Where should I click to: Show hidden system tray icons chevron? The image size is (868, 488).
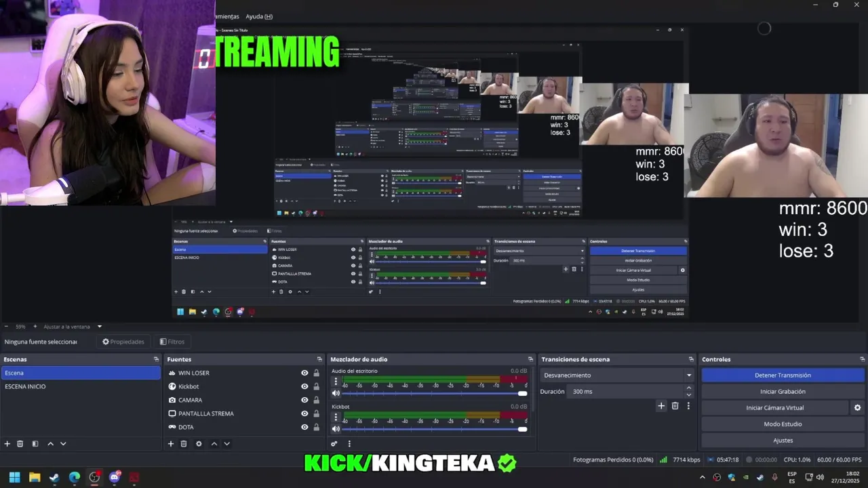(703, 477)
